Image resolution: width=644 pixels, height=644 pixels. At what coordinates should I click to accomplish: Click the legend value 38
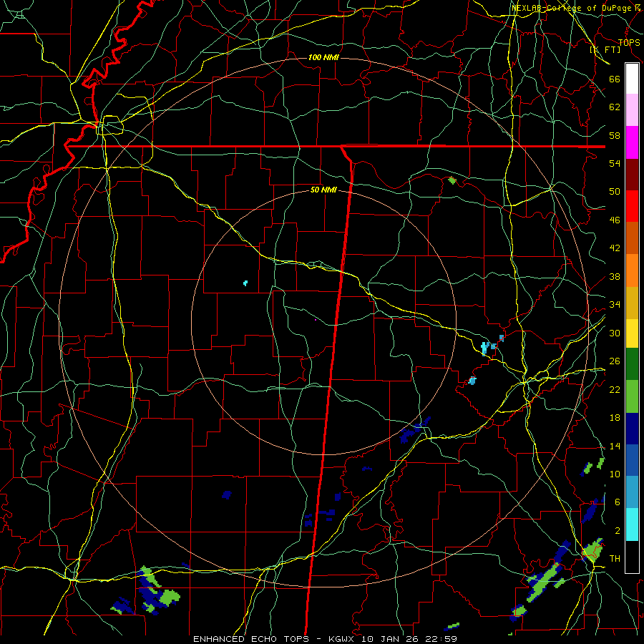pos(615,277)
